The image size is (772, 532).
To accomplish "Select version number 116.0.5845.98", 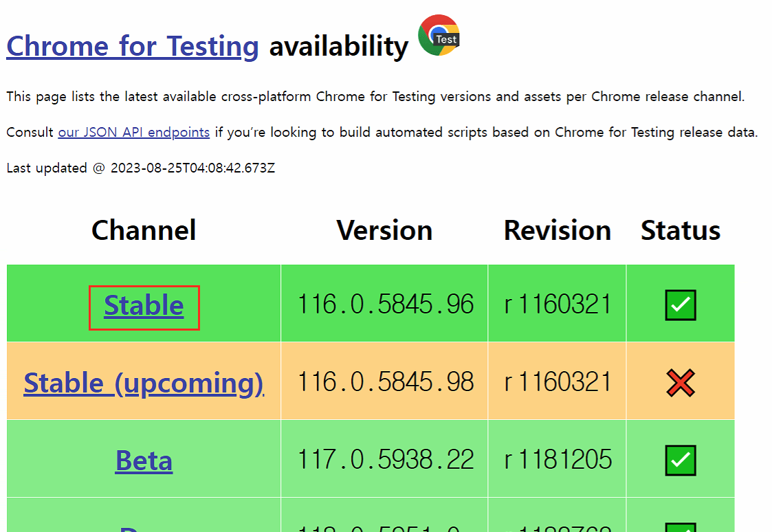I will 385,381.
